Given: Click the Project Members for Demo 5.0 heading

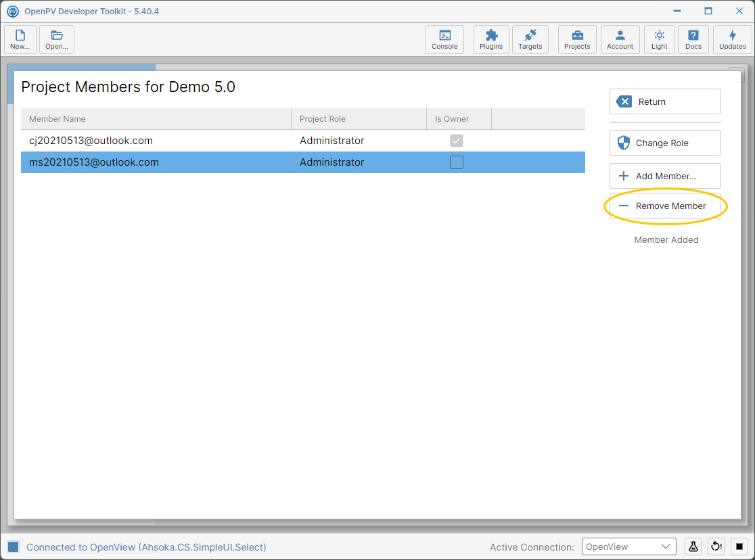Looking at the screenshot, I should click(128, 87).
